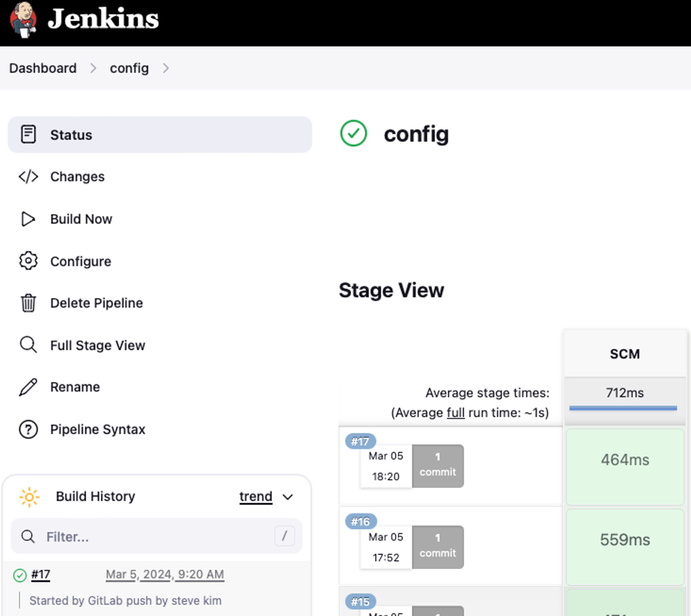Expand the trend dropdown chevron
This screenshot has height=616, width=691.
[288, 497]
